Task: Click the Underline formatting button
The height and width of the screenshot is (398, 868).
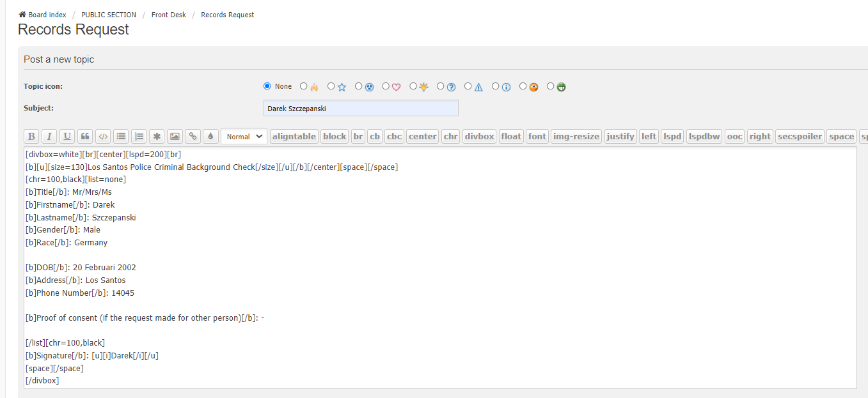Action: click(67, 136)
